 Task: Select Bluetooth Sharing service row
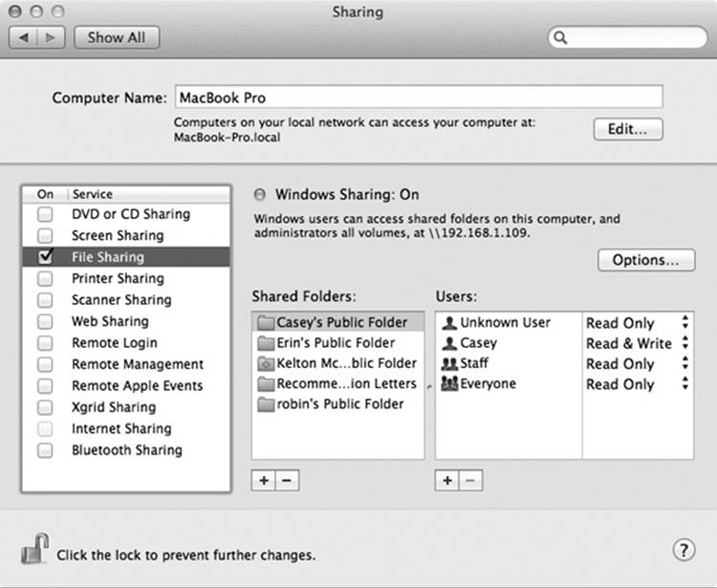pyautogui.click(x=126, y=450)
